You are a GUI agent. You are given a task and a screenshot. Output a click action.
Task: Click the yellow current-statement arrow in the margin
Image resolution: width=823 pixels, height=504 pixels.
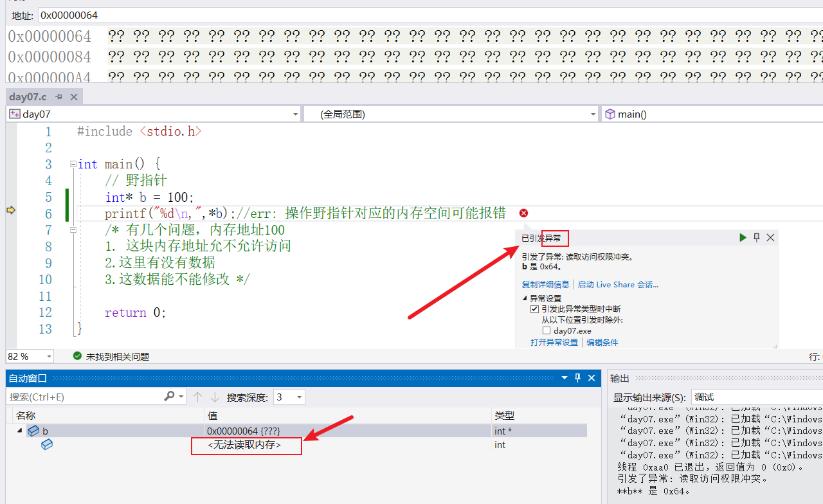tap(11, 210)
